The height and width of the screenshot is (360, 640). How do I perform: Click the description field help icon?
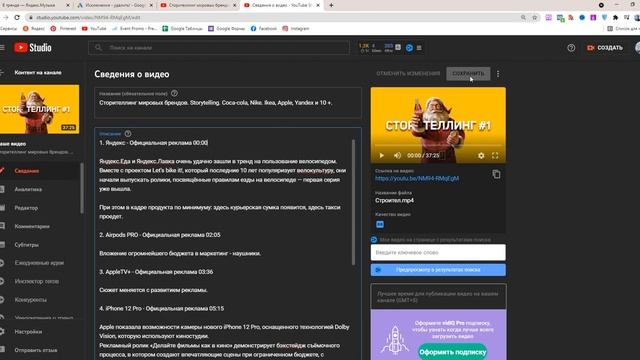128,133
